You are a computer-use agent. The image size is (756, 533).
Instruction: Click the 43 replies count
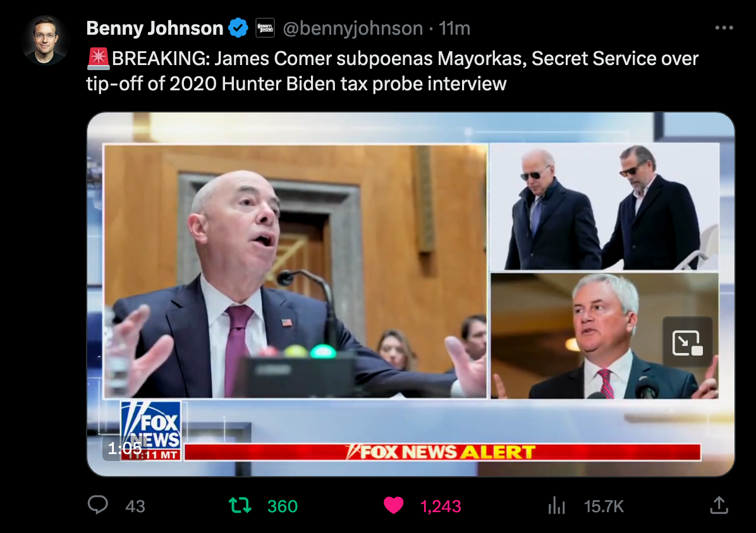click(135, 506)
